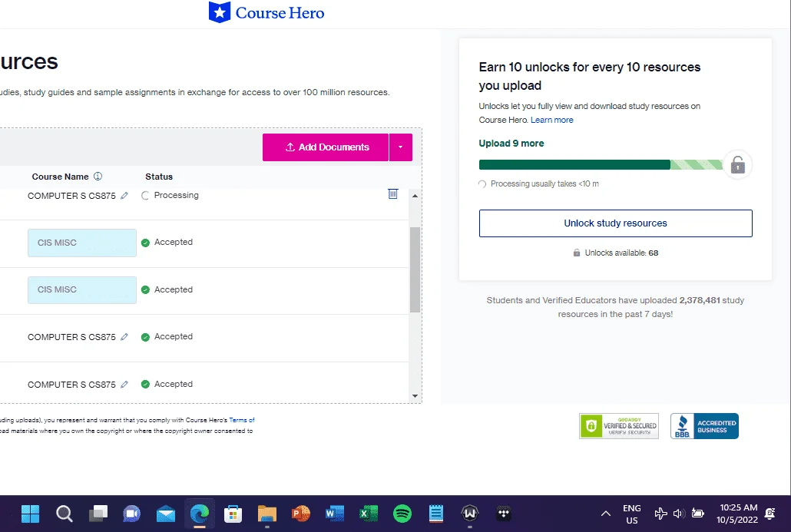Click airplane mode icon in system tray
Screen dimensions: 791x532
(660, 514)
